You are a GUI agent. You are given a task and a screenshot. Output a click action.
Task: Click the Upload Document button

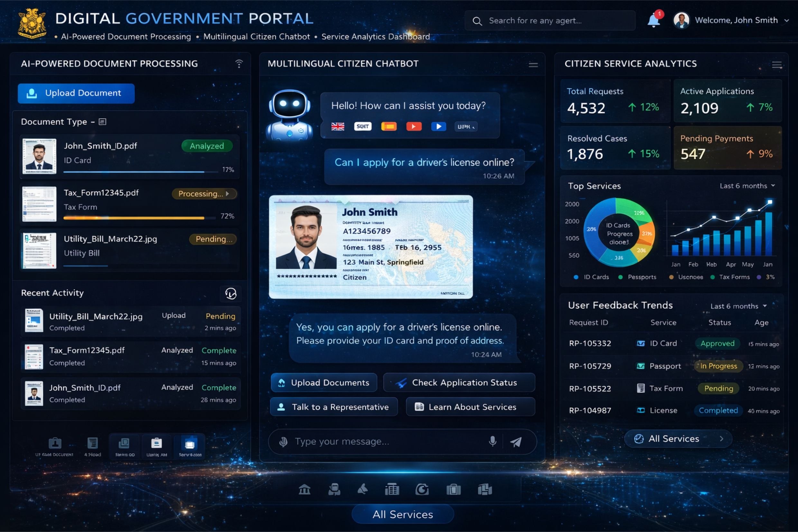tap(76, 93)
